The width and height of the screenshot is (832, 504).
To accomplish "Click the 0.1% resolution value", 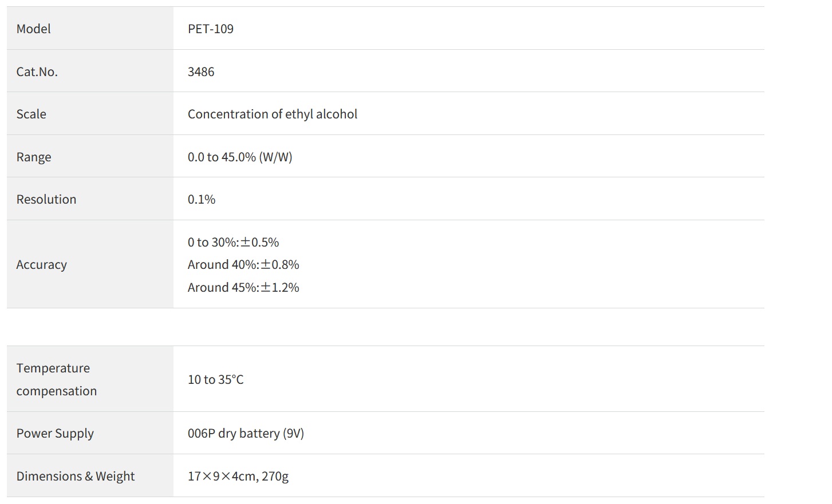I will click(202, 199).
